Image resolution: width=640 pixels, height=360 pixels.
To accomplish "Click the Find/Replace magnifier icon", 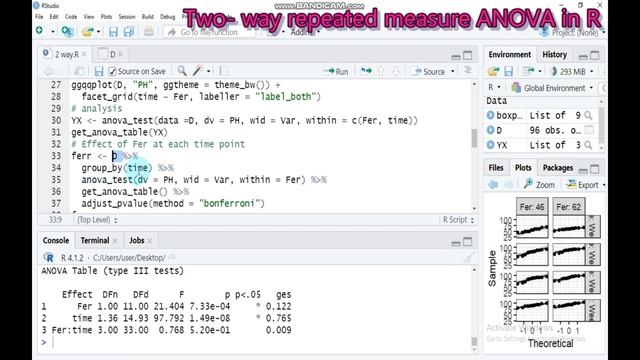I will [x=182, y=71].
